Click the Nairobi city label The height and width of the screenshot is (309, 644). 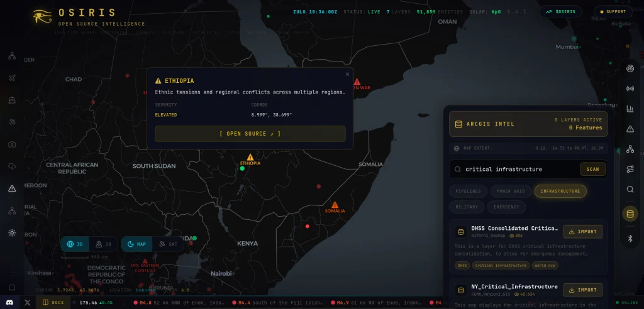221,273
